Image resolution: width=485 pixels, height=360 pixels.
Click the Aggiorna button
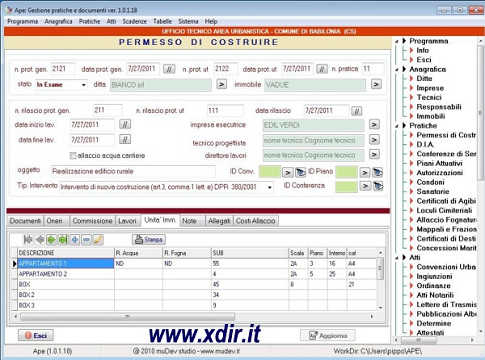pos(328,335)
